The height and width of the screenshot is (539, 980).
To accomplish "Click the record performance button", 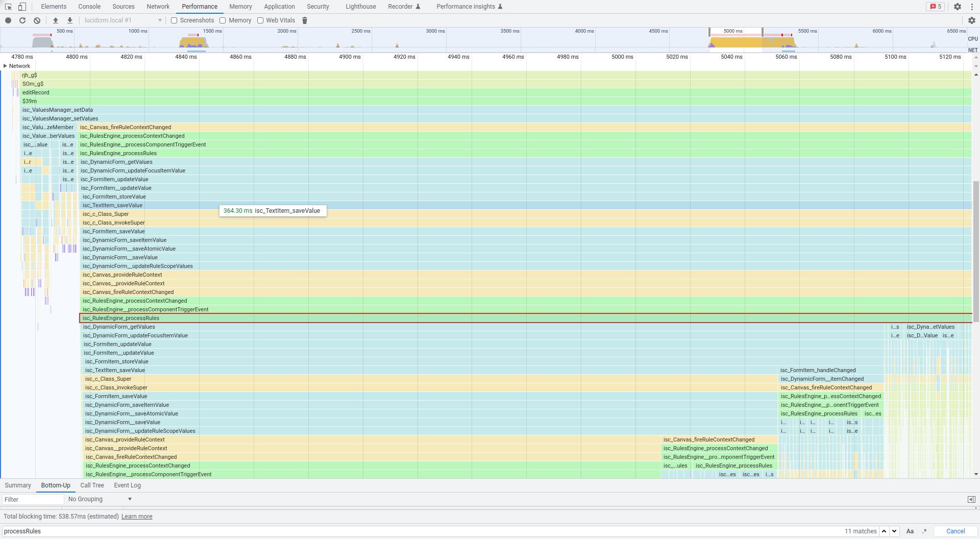I will click(8, 20).
